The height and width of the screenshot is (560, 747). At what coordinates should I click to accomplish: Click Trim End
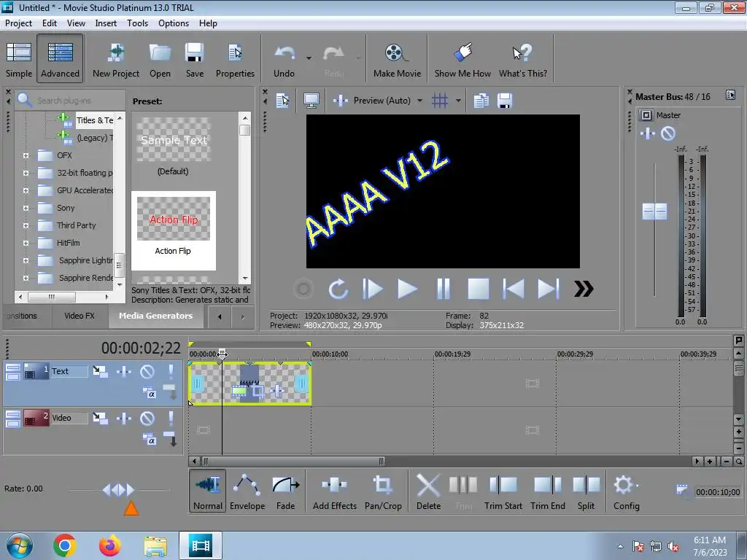point(547,491)
